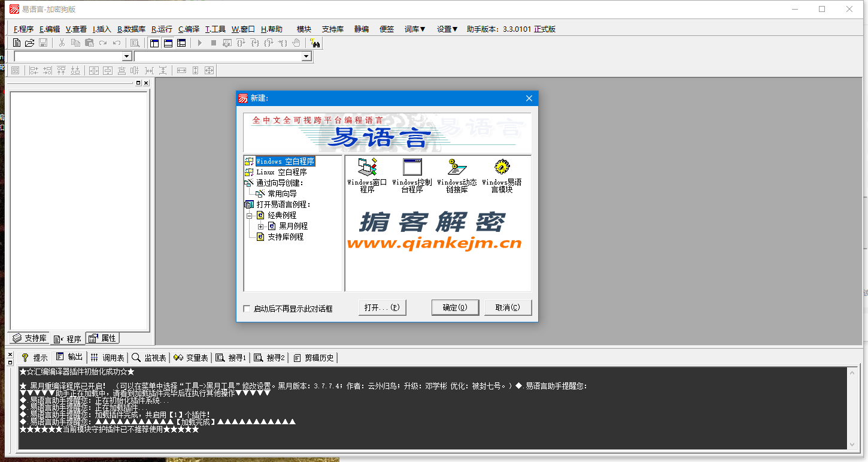Select Linux 空白程序 in the tree

tap(281, 172)
